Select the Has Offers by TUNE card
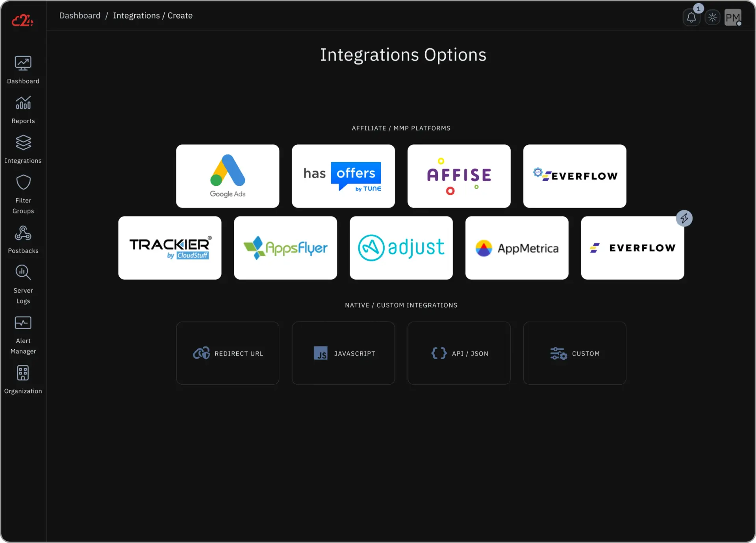The width and height of the screenshot is (756, 543). [343, 176]
